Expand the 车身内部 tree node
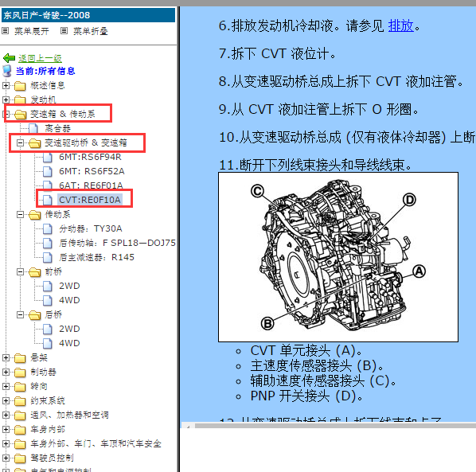 coord(6,429)
